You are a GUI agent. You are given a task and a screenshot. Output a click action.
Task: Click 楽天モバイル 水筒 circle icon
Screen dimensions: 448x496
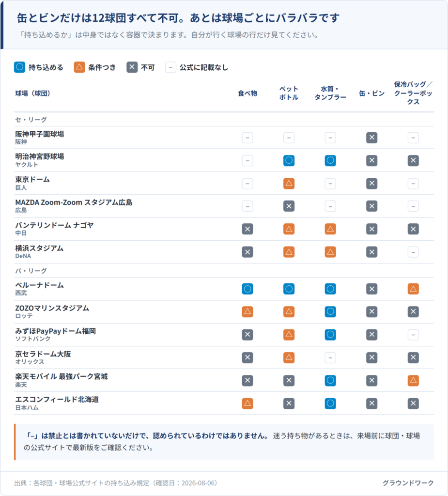[330, 381]
